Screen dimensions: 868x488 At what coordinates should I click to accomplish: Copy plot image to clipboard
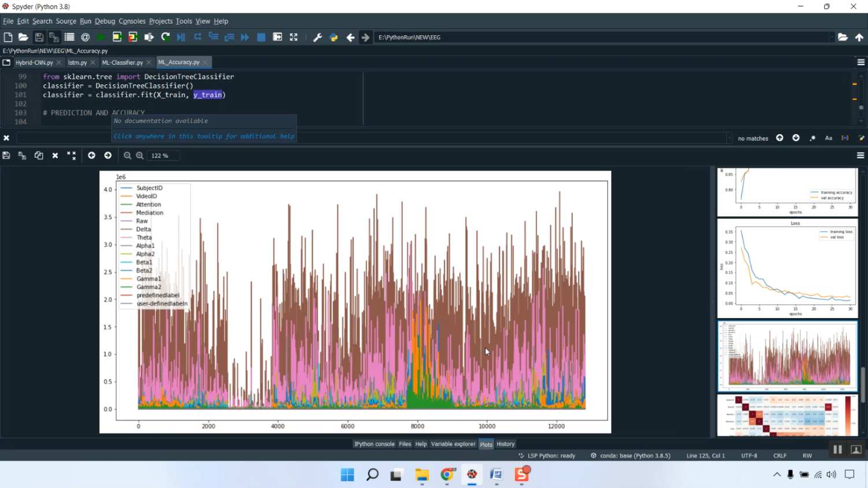pos(39,156)
